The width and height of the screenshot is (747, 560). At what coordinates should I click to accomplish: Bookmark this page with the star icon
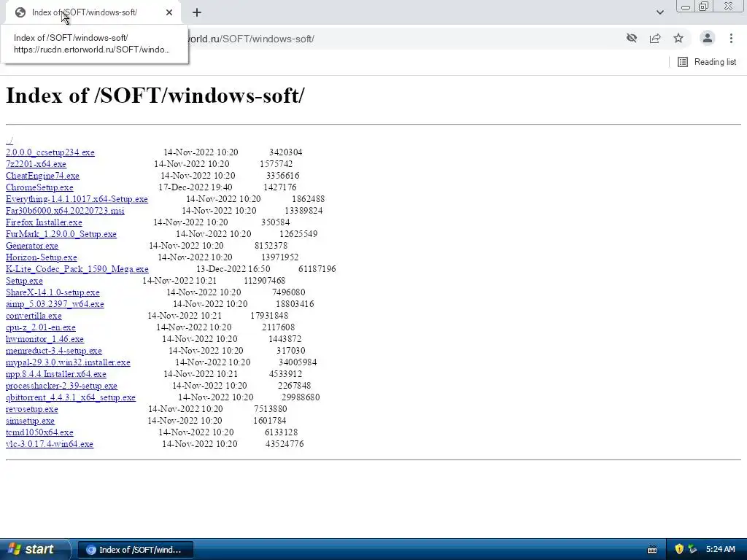678,39
